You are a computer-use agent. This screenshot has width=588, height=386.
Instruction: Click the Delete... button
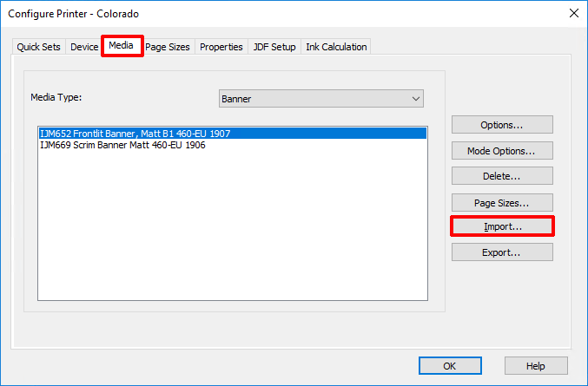[502, 175]
